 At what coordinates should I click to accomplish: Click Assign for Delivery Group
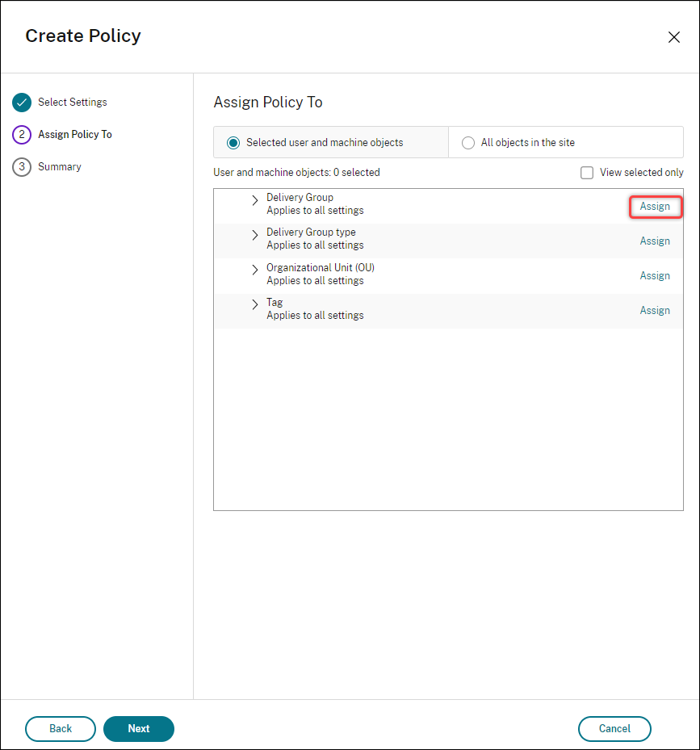[x=655, y=207]
